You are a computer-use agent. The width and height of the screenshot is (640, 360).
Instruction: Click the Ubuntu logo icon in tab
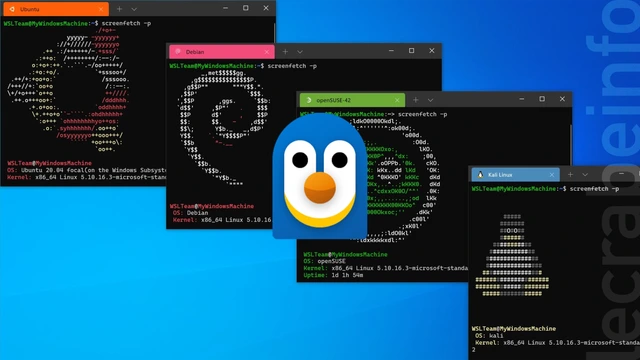pos(12,9)
